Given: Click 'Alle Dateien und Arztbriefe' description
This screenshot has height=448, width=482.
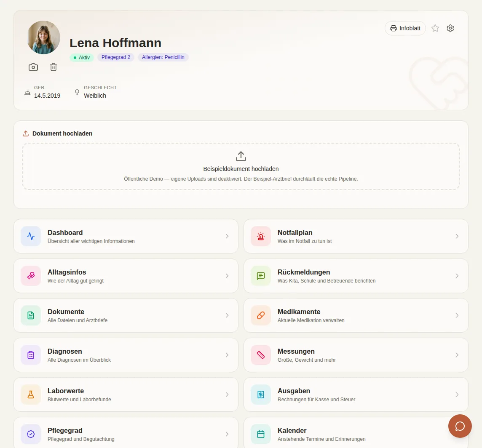Looking at the screenshot, I should point(78,320).
